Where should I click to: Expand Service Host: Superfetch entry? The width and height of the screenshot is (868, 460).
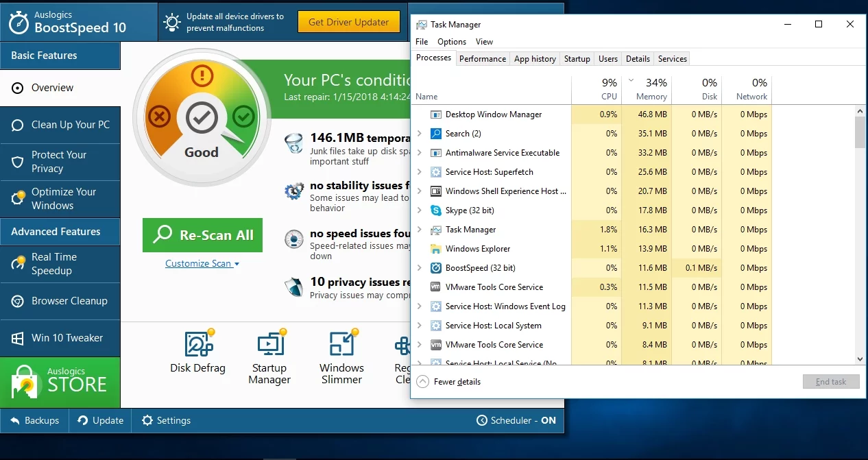[x=420, y=172]
